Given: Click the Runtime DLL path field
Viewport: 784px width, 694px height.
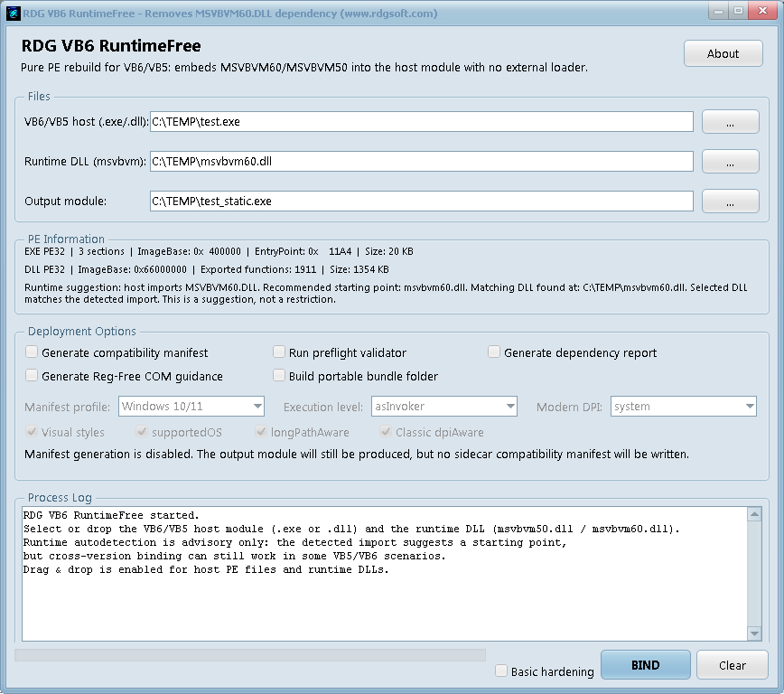Looking at the screenshot, I should pos(422,161).
